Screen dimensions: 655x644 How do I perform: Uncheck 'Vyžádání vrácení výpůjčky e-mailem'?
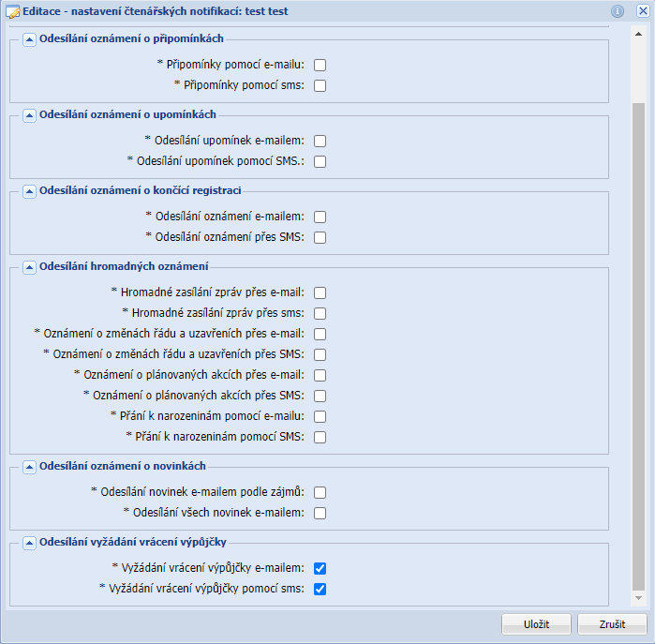tap(320, 568)
